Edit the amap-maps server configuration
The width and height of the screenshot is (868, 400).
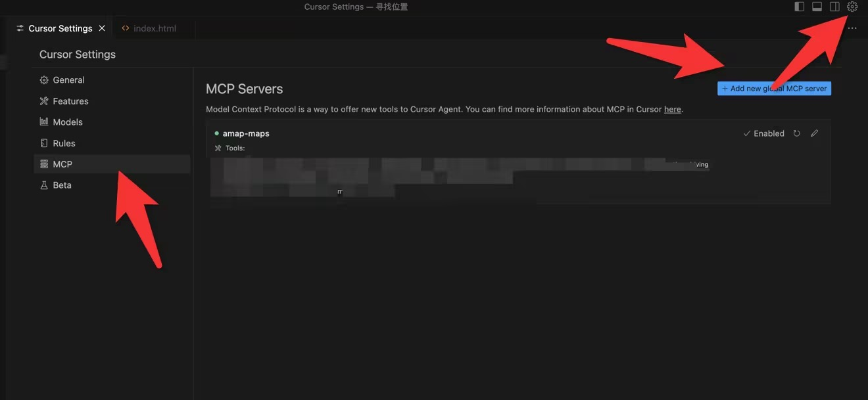(x=814, y=133)
